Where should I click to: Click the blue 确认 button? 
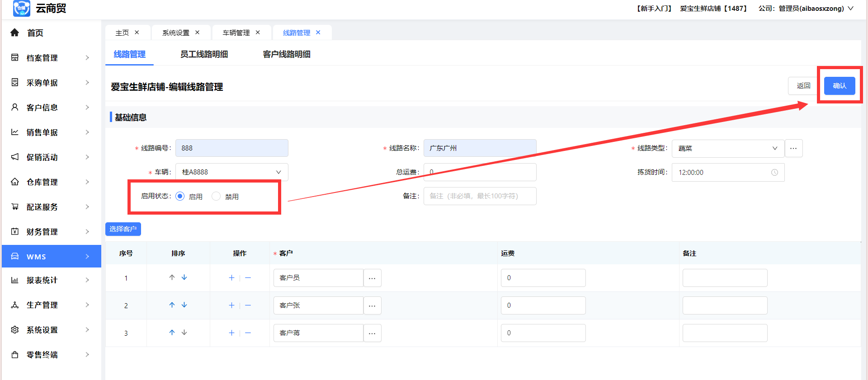coord(839,86)
